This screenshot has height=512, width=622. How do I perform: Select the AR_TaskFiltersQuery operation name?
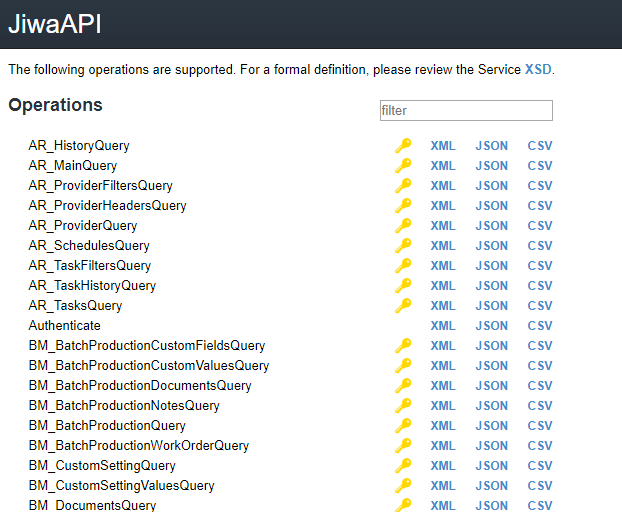90,265
